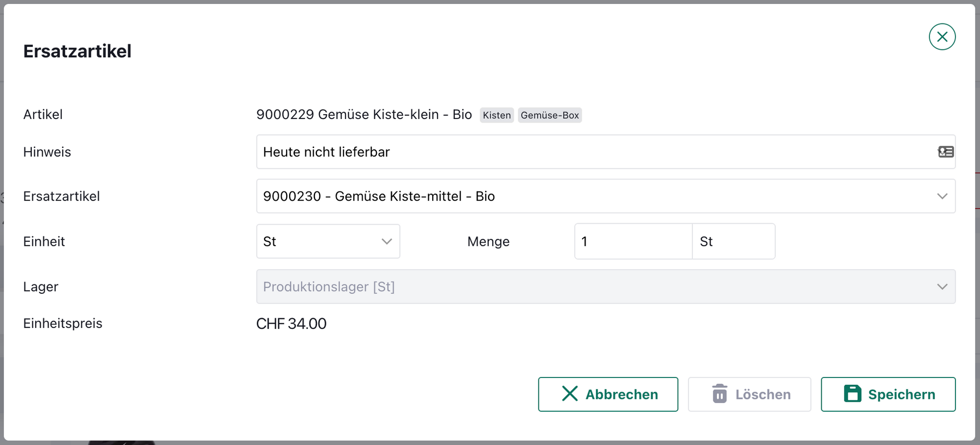Close the dialog with the circled X icon
This screenshot has height=445, width=980.
click(942, 37)
